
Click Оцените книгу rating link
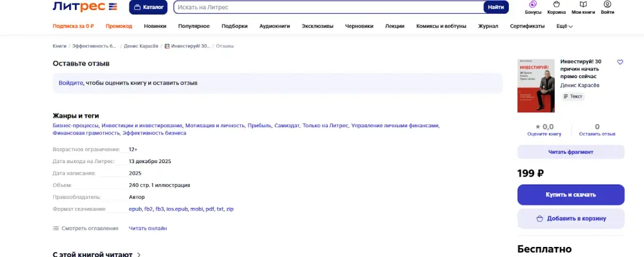[544, 134]
